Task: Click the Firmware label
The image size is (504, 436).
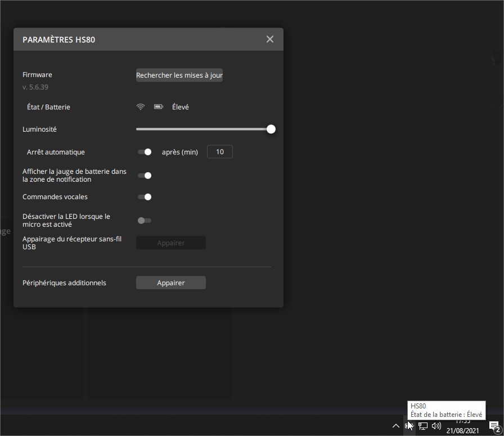Action: (x=37, y=75)
